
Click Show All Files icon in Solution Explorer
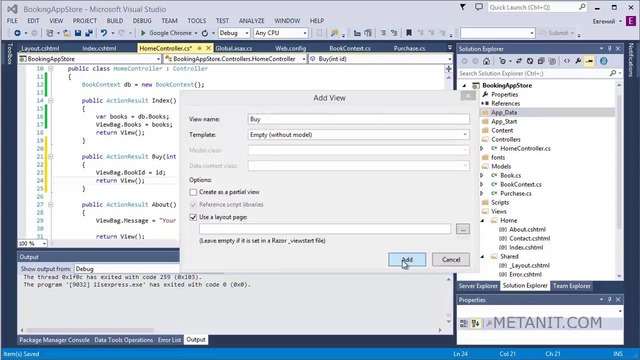pyautogui.click(x=552, y=61)
